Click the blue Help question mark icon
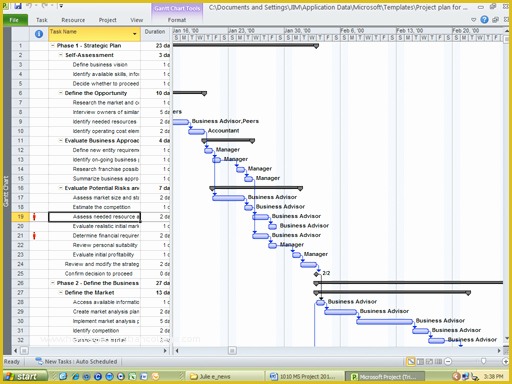 [x=484, y=20]
